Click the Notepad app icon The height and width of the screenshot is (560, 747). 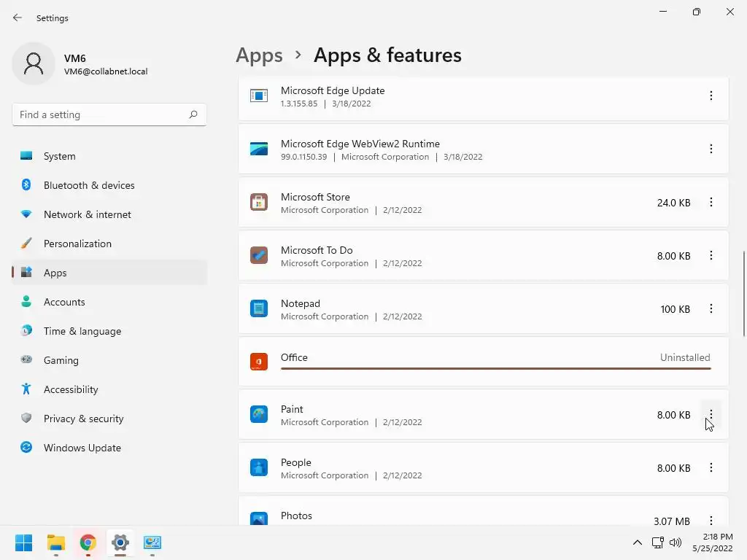[259, 309]
